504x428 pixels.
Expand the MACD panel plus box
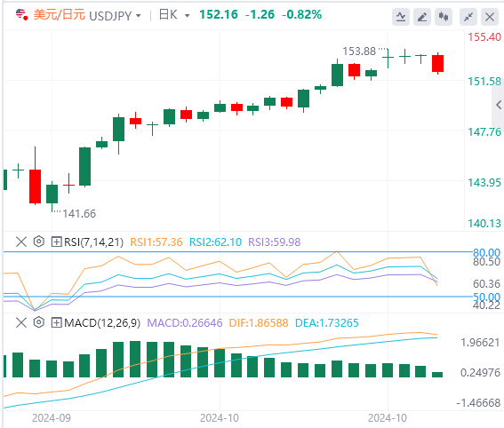[56, 322]
